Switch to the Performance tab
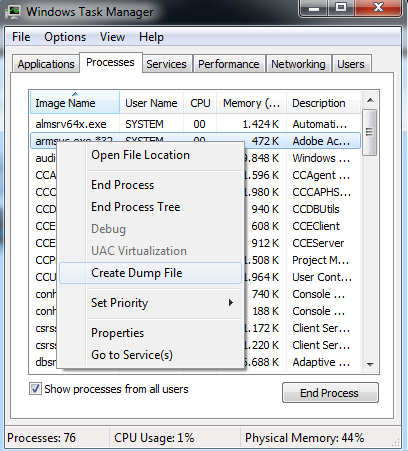This screenshot has width=408, height=451. [229, 64]
